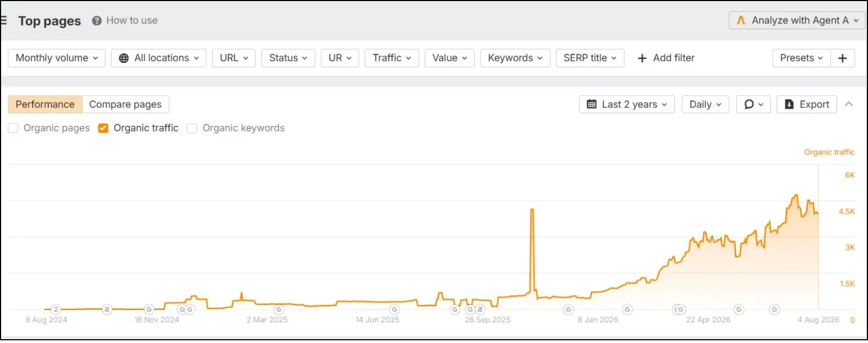Click the Agent A logo icon
The image size is (868, 343).
[x=741, y=21]
